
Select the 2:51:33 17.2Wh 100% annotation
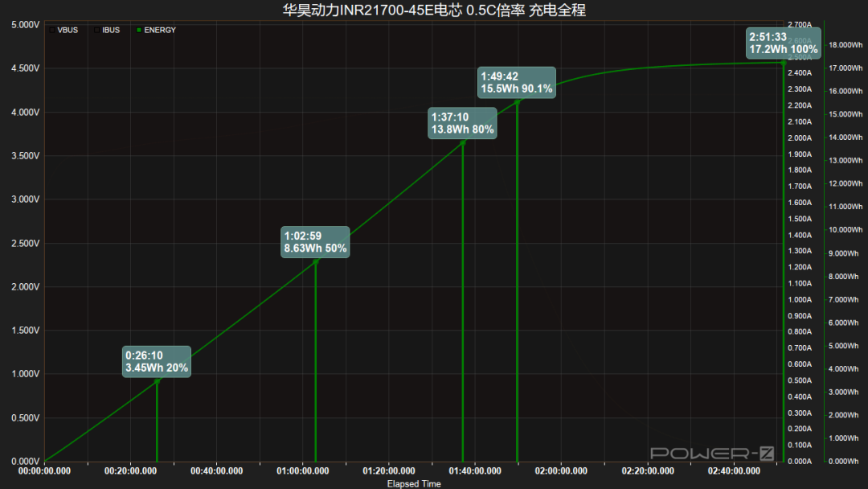(784, 43)
